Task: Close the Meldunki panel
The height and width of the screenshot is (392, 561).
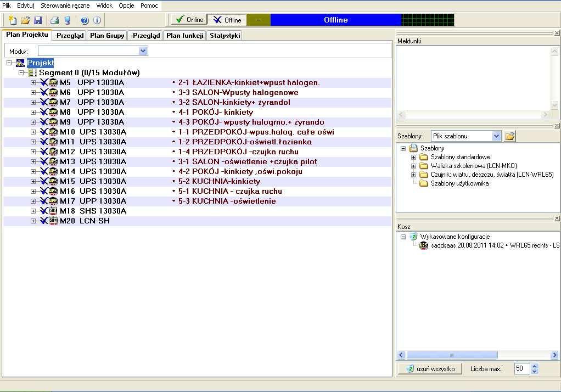Action: point(557,33)
